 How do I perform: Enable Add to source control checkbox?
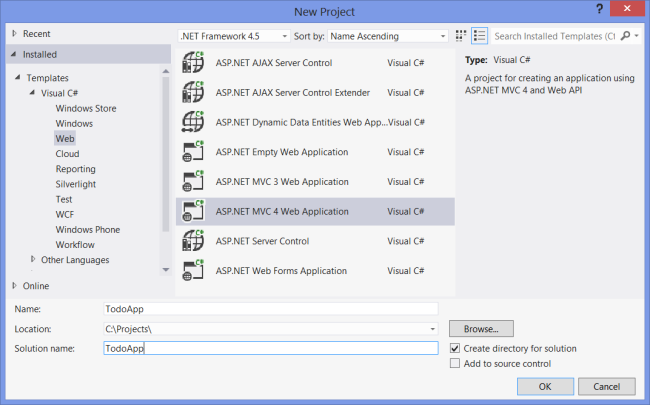(x=455, y=364)
